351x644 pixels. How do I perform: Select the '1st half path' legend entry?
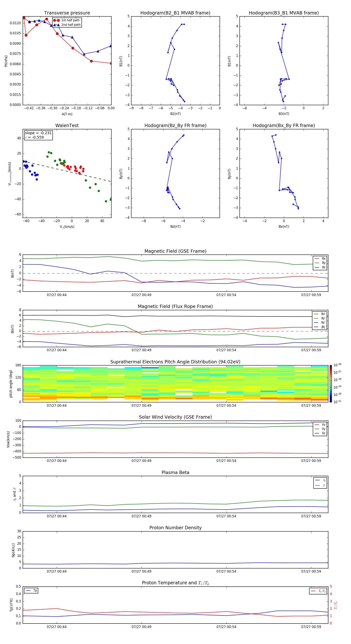[67, 20]
